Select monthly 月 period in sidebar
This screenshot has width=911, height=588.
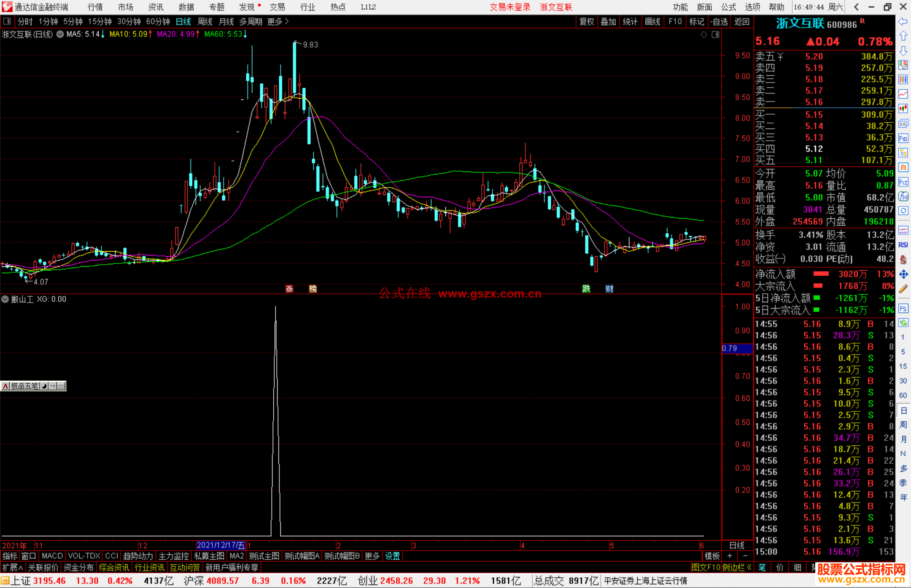click(903, 439)
